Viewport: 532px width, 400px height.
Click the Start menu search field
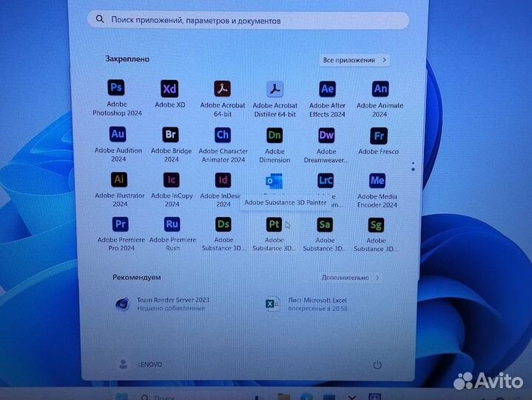[248, 21]
